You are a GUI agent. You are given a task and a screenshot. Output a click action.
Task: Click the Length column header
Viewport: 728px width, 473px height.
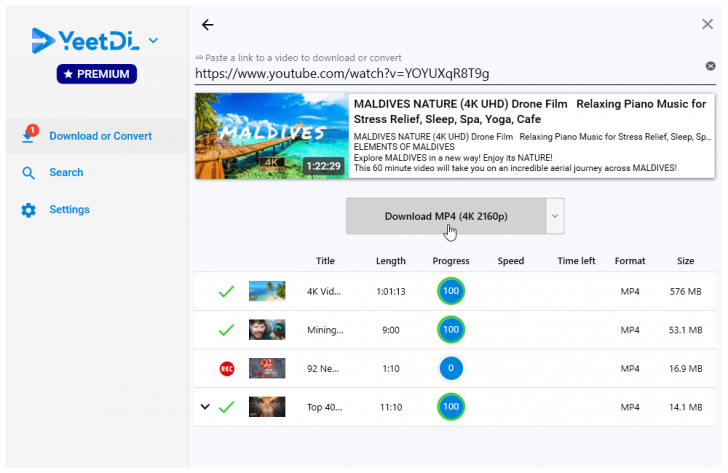[x=390, y=261]
